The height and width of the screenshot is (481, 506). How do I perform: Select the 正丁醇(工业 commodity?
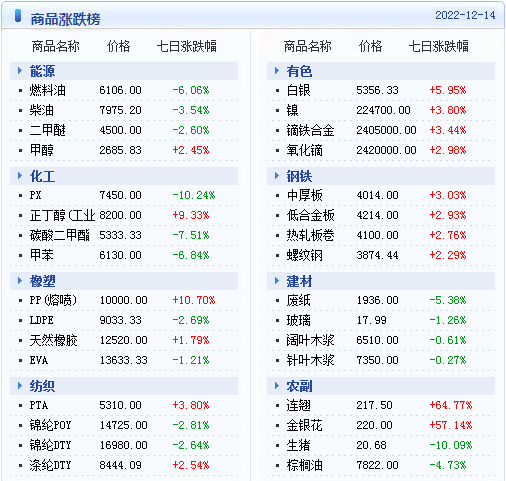[62, 215]
